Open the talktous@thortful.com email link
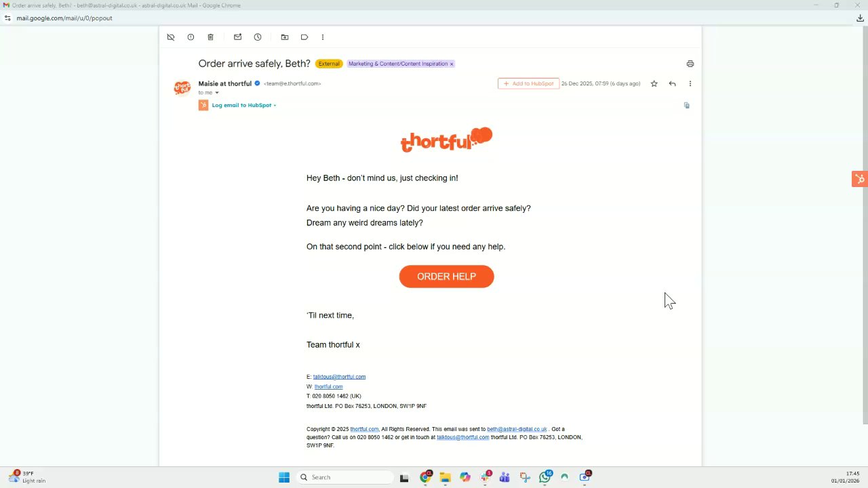868x488 pixels. pyautogui.click(x=339, y=377)
